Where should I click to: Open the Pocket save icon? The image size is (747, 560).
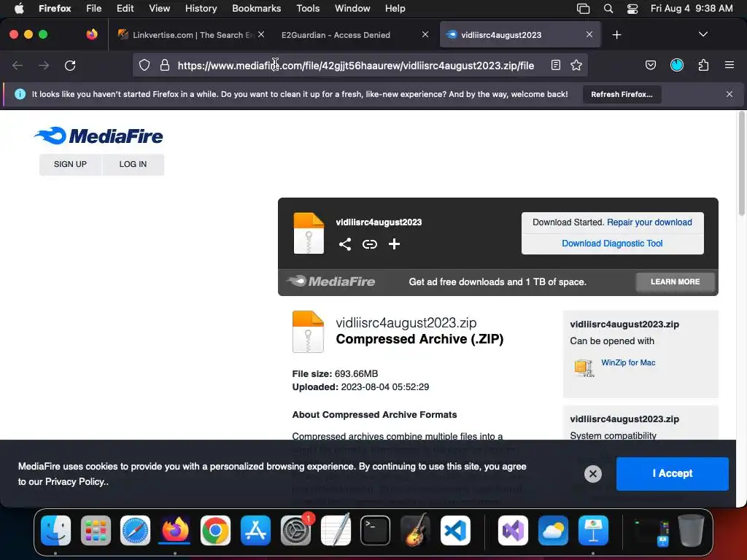pos(650,65)
